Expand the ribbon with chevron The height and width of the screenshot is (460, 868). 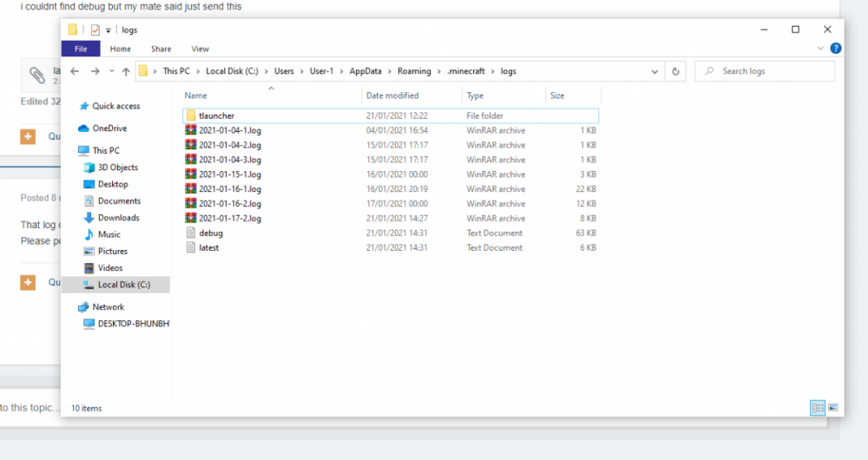coord(821,49)
